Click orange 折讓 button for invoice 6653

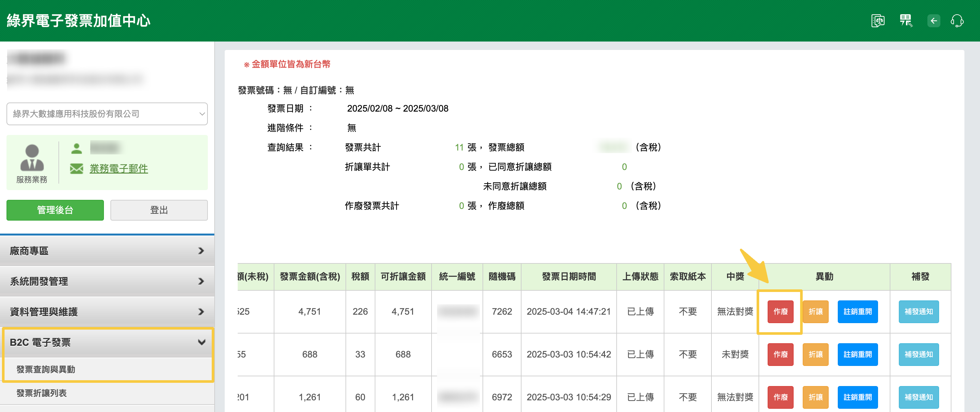(x=815, y=354)
